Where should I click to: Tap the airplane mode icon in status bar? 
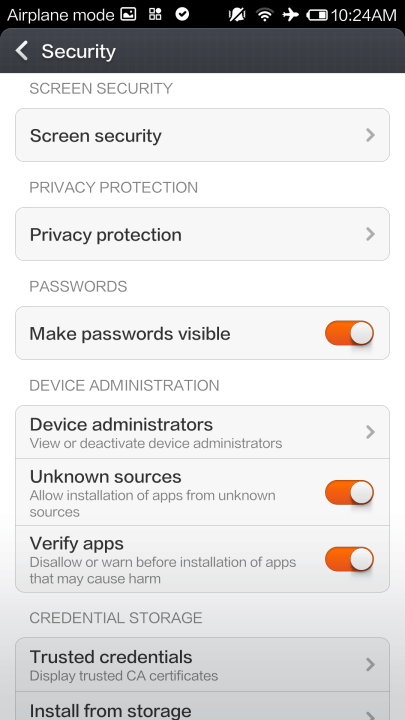tap(291, 15)
